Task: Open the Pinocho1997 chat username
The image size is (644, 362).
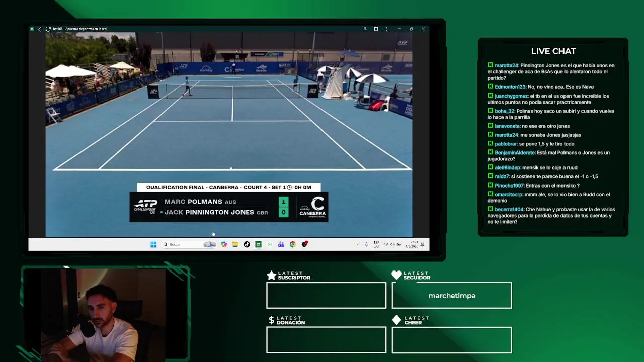Action: click(509, 186)
